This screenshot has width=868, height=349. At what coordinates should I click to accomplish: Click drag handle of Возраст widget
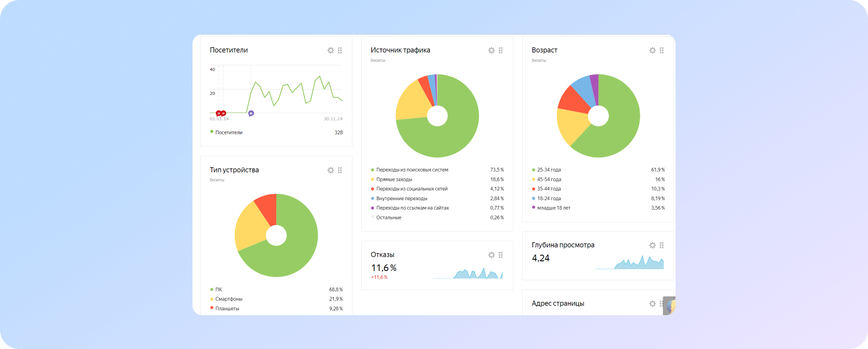click(662, 50)
